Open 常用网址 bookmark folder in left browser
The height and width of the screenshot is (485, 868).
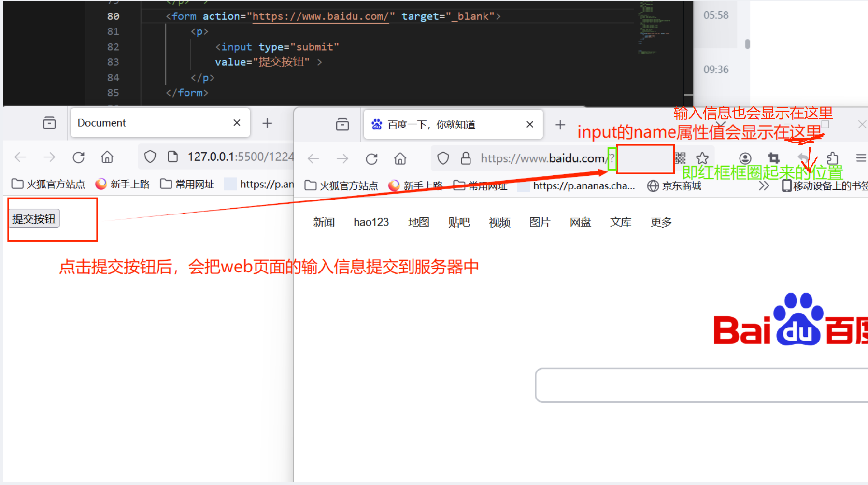(187, 184)
